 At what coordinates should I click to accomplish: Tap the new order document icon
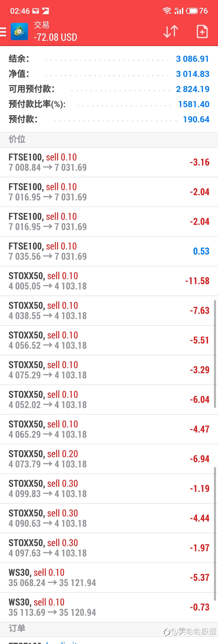tap(202, 31)
